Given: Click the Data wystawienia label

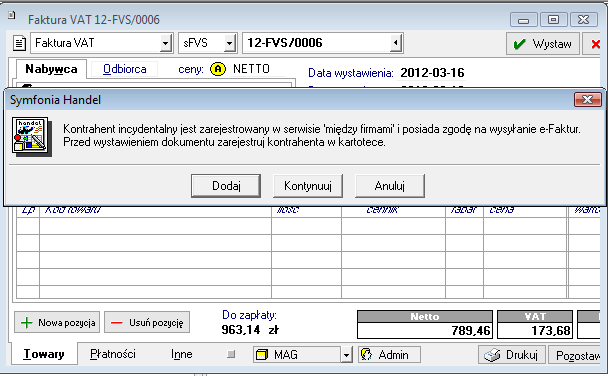Looking at the screenshot, I should [351, 73].
